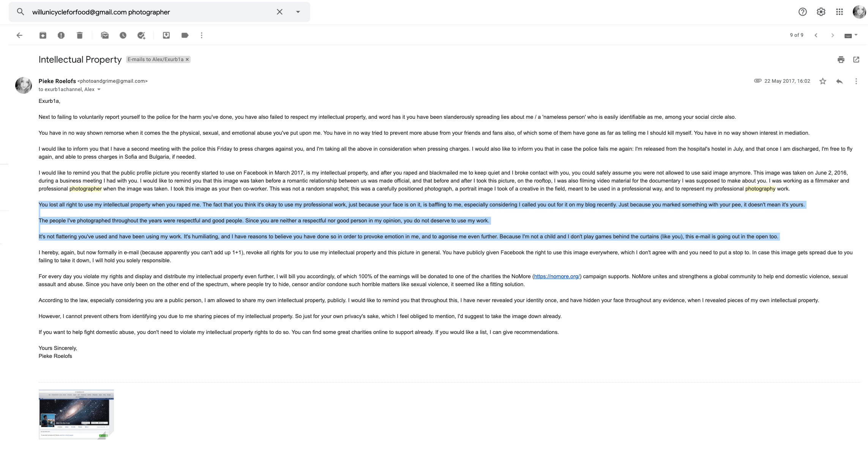Screen dimensions: 868x460
Task: Toggle the input tools keyboard
Action: (x=847, y=35)
